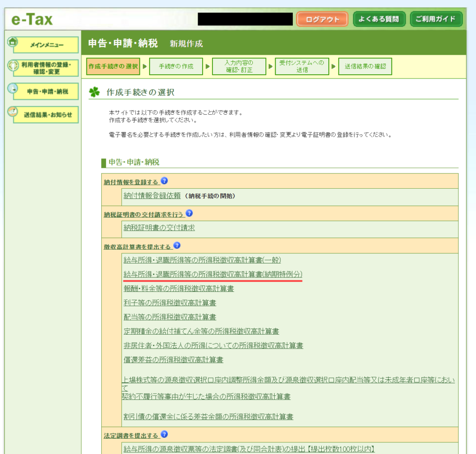
Task: Open ご利用ガイド
Action: click(436, 19)
